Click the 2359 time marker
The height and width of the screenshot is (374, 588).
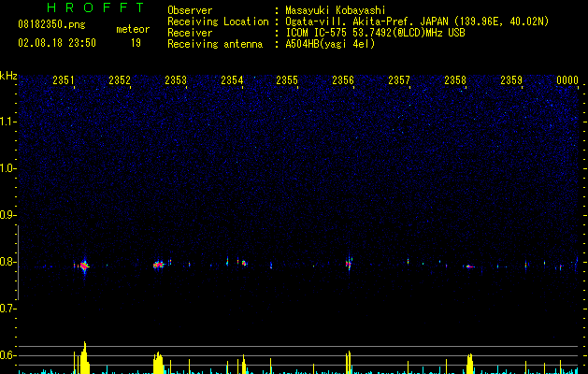pyautogui.click(x=511, y=80)
